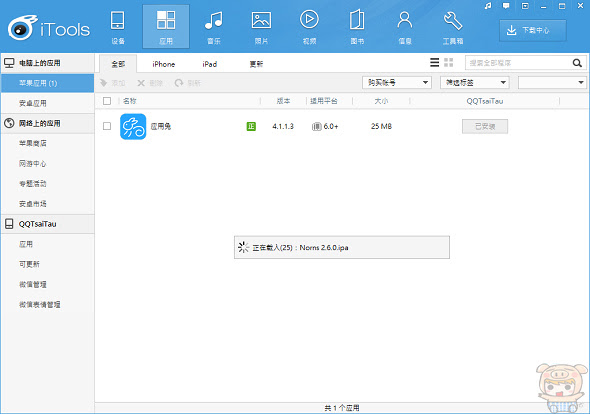Select 苹果应用 (1) in sidebar
The image size is (590, 414).
[x=47, y=83]
